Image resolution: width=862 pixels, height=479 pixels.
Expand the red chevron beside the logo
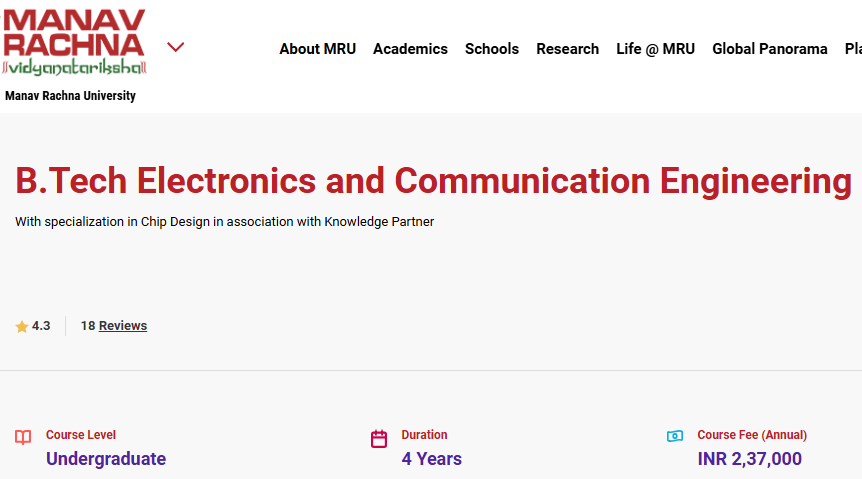click(176, 47)
